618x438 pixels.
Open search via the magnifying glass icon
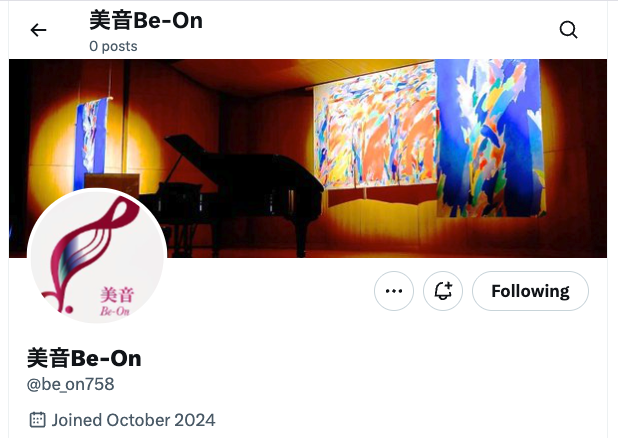pyautogui.click(x=568, y=30)
